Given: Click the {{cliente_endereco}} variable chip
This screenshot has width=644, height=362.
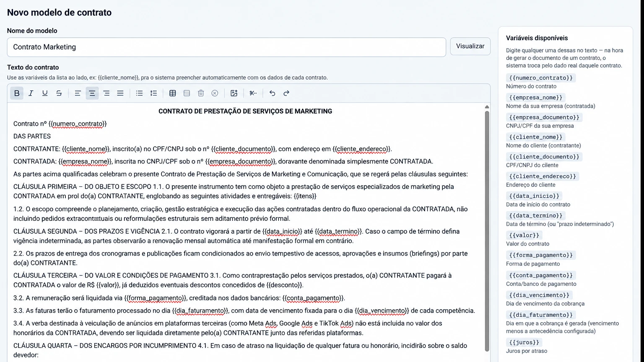Looking at the screenshot, I should point(543,176).
